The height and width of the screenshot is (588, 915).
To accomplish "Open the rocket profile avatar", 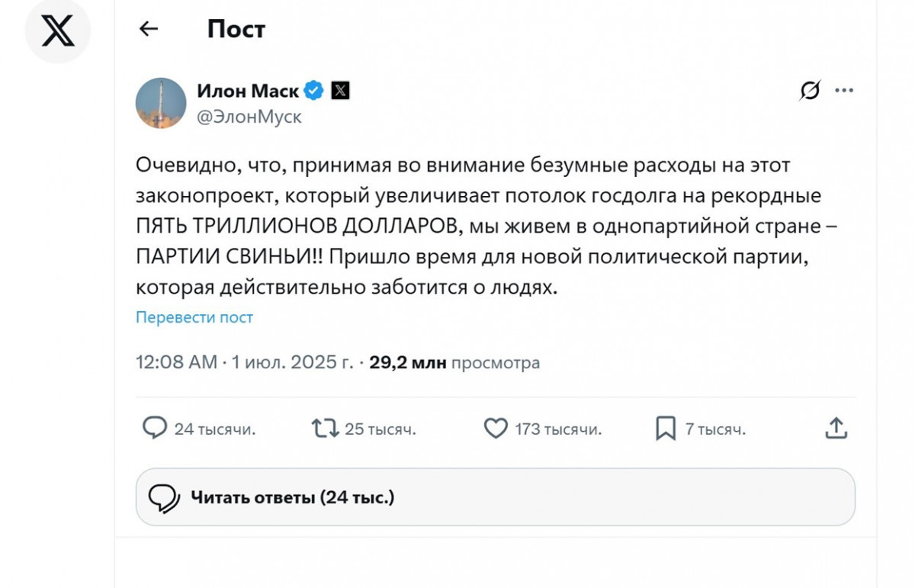I will point(161,103).
